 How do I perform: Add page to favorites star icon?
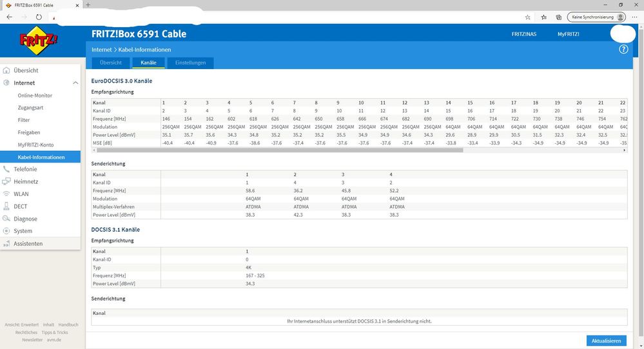pos(528,17)
